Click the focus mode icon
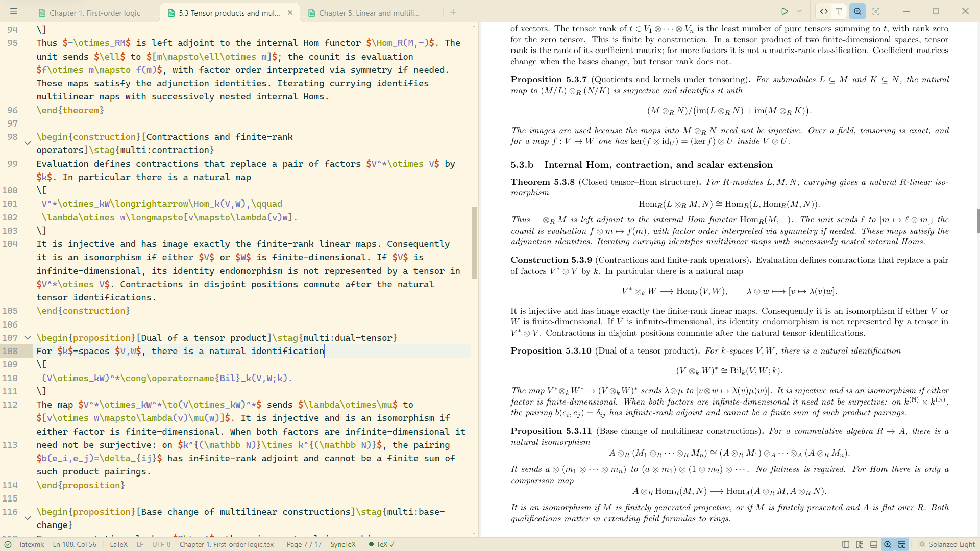980x551 pixels. 876,11
